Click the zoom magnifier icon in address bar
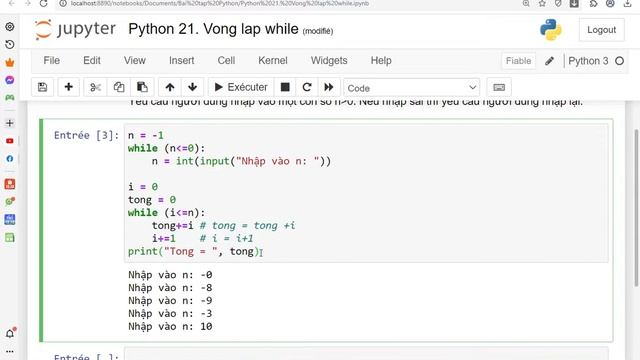The width and height of the screenshot is (640, 360). coord(526,4)
